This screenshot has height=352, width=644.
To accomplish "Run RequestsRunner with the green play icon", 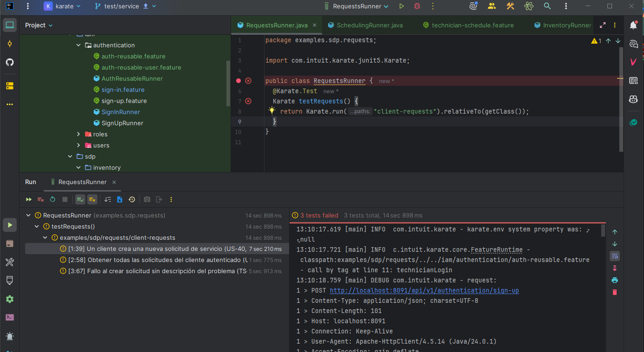I will pyautogui.click(x=401, y=7).
